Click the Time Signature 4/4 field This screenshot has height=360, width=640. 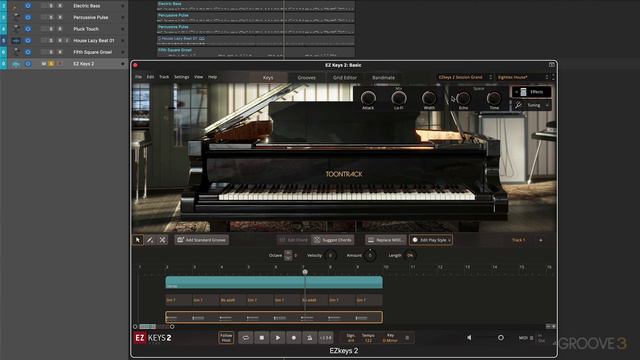[x=351, y=338]
